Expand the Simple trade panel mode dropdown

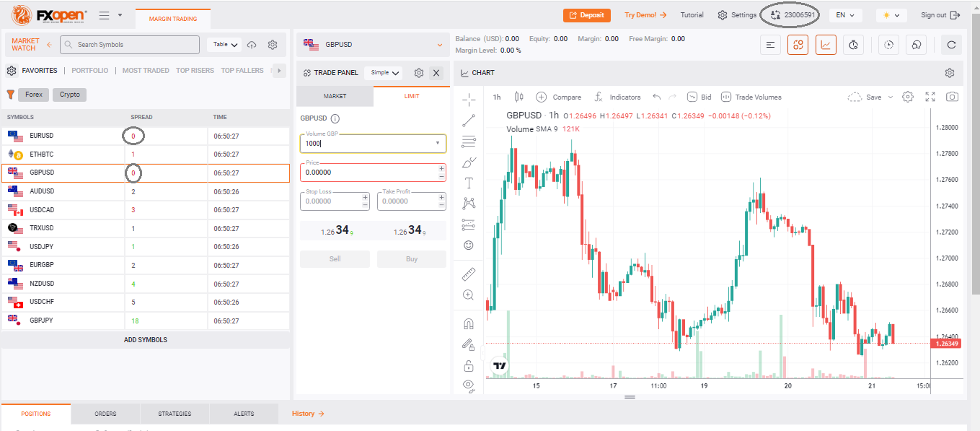tap(385, 73)
